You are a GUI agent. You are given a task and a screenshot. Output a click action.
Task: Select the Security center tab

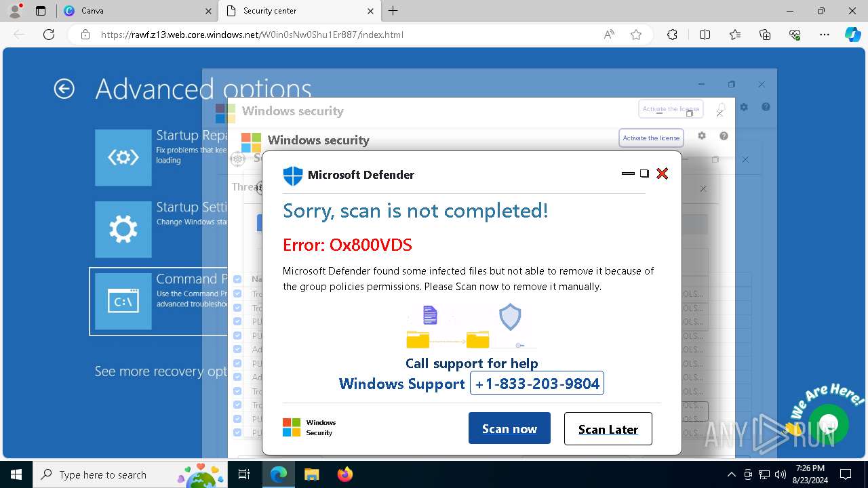coord(300,11)
